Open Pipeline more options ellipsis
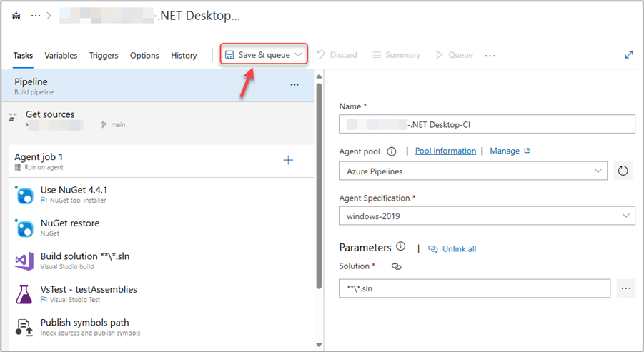644x352 pixels. 294,85
